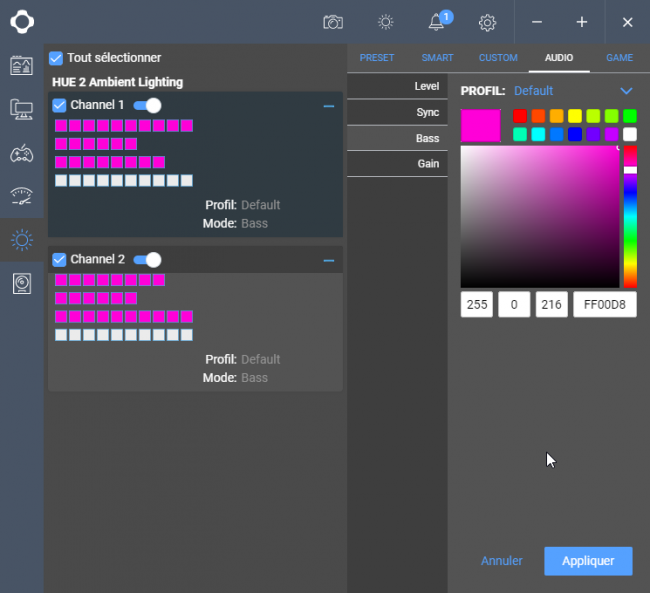Pick the white preset swatch
The image size is (650, 593).
pos(630,134)
